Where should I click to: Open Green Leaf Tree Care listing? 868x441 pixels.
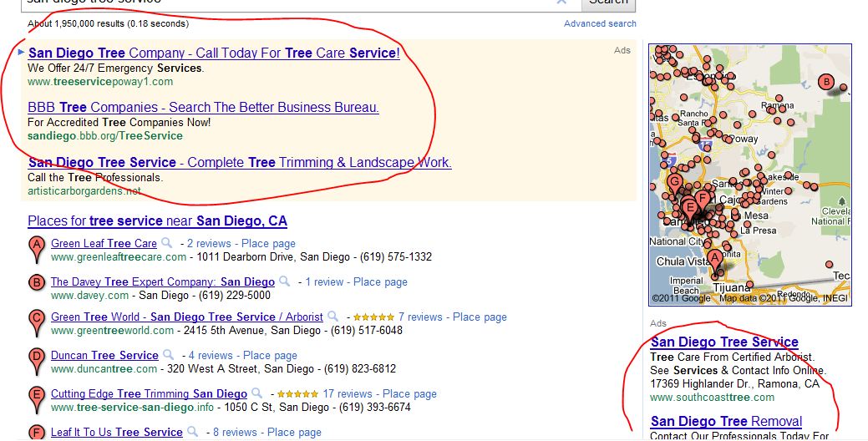click(x=104, y=243)
